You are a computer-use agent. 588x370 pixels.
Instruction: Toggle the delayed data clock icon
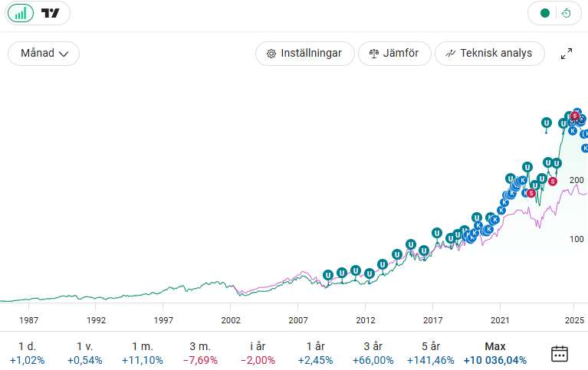[566, 13]
